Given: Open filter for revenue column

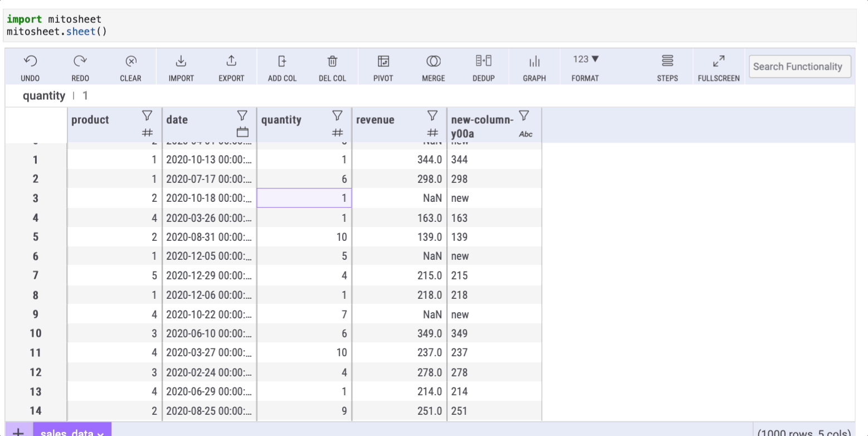Looking at the screenshot, I should pos(432,115).
